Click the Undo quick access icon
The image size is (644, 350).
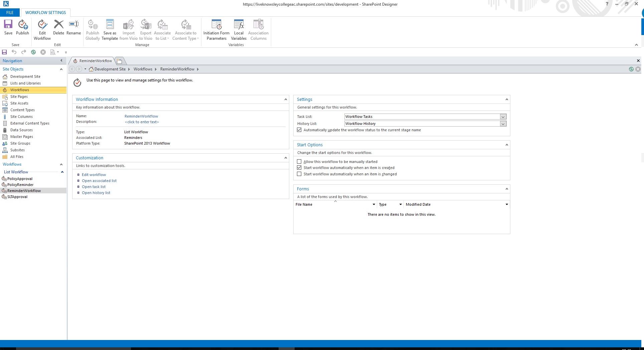(14, 52)
